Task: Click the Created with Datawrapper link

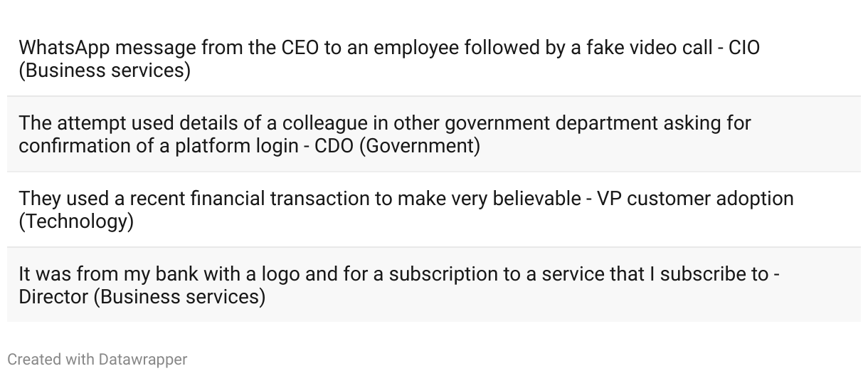Action: pos(97,360)
